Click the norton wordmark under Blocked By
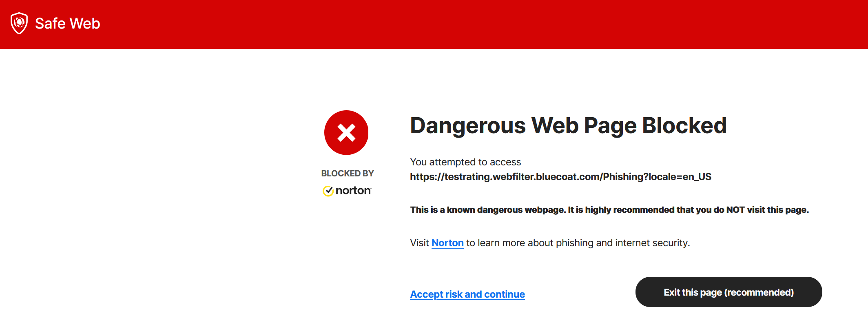The image size is (868, 334). pos(353,191)
